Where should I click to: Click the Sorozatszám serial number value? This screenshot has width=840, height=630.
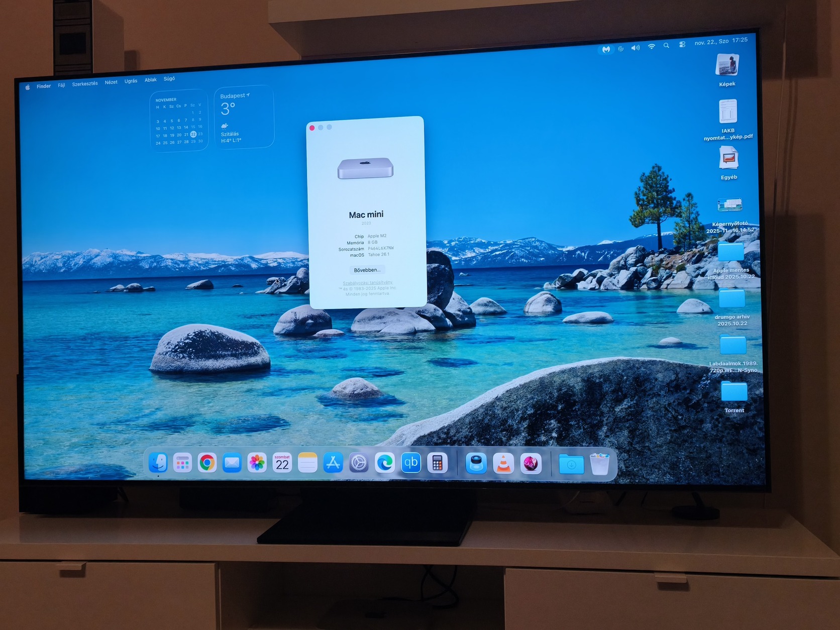pyautogui.click(x=381, y=248)
